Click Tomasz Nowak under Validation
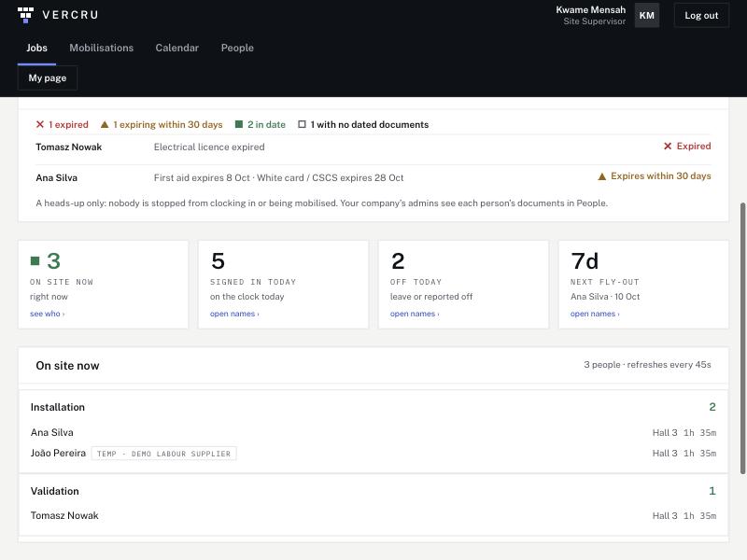This screenshot has width=747, height=560. 64,516
